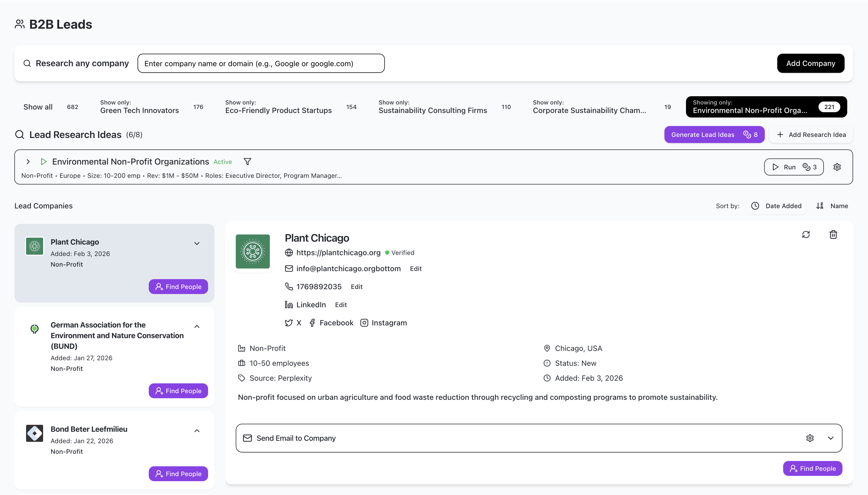Expand the Environmental Non-Profit Organizations research idea

[28, 161]
